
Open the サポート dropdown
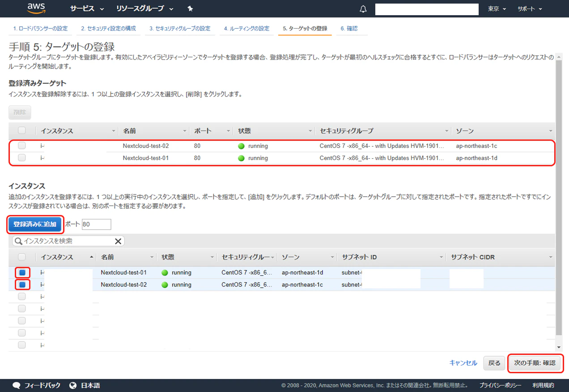[530, 9]
